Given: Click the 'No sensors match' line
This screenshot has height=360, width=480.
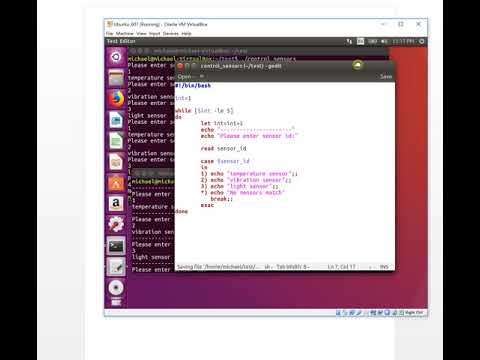Looking at the screenshot, I should click(x=243, y=193).
